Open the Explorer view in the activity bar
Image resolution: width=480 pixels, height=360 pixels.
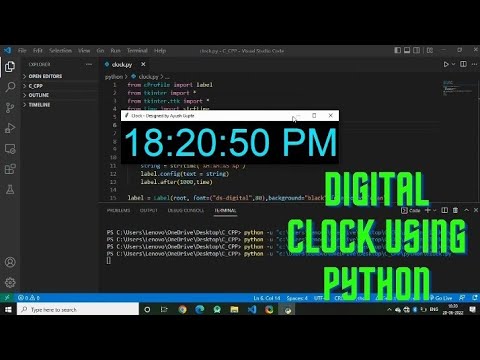pyautogui.click(x=10, y=67)
